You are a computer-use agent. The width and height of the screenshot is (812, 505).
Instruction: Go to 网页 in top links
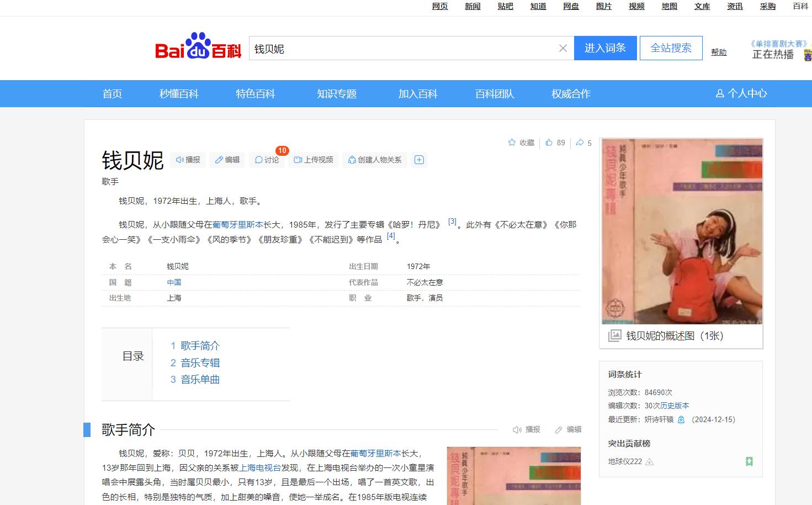click(x=440, y=6)
